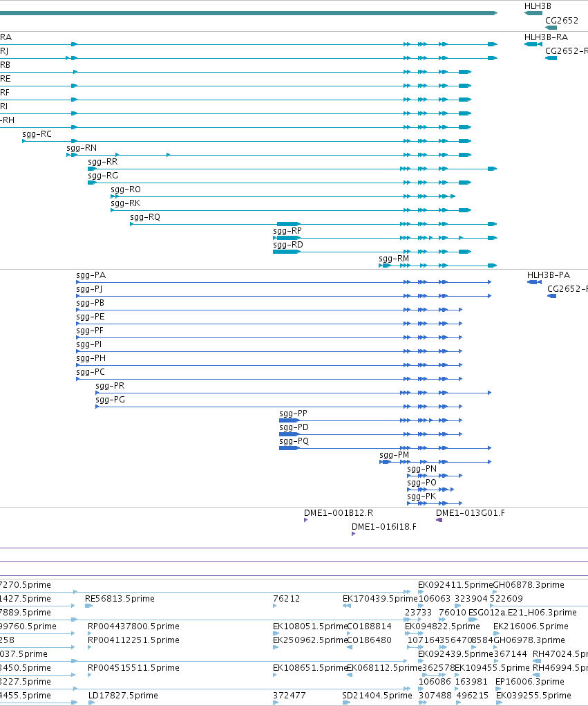Click the EP16006.3prime EST label

click(530, 682)
